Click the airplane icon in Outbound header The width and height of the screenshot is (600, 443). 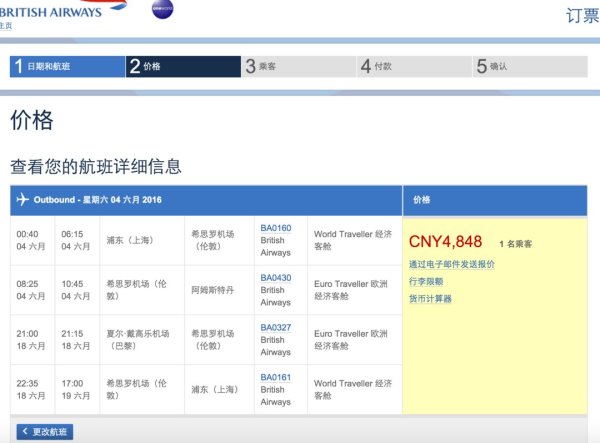[23, 199]
